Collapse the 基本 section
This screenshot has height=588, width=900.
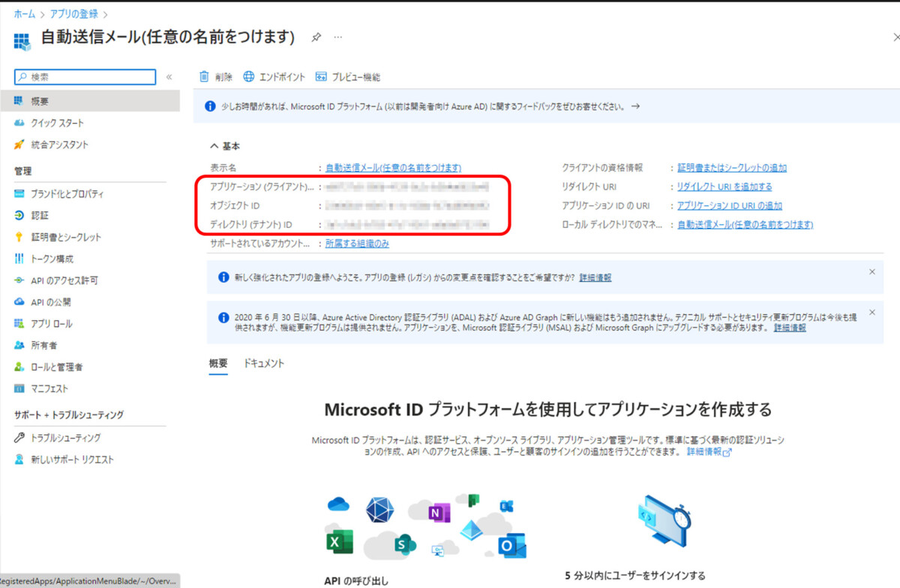point(215,146)
